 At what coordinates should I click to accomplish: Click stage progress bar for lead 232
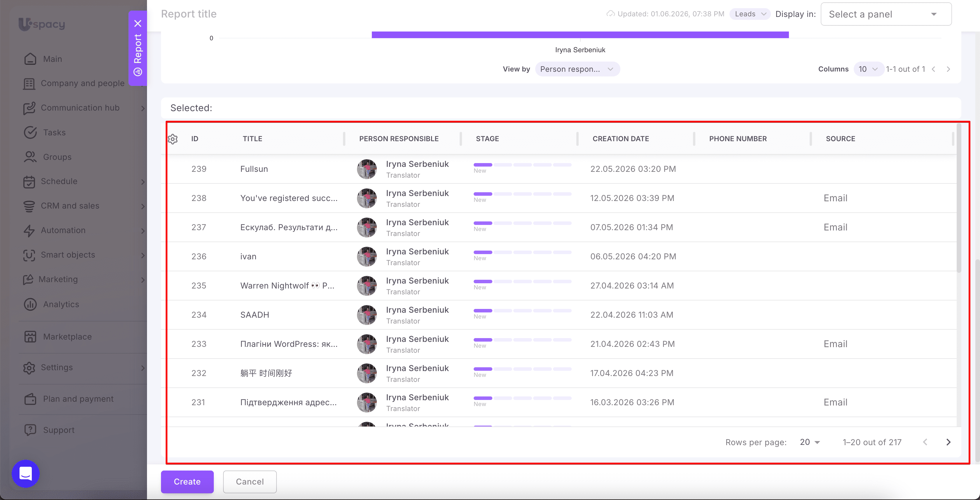(522, 369)
